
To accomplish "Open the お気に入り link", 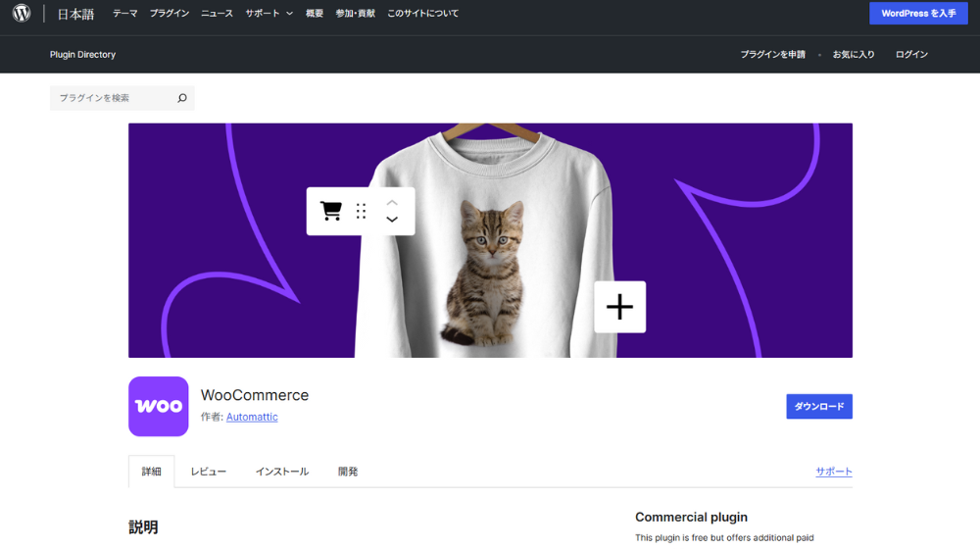I will (x=854, y=54).
